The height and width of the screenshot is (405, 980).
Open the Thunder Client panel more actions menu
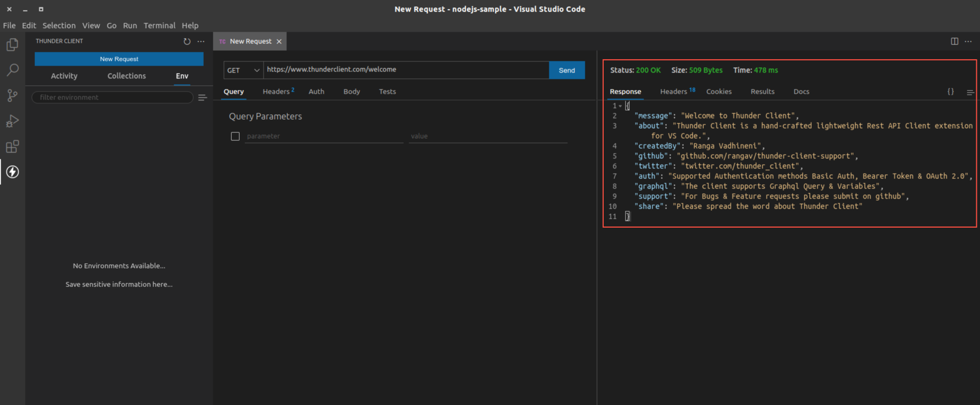tap(201, 41)
